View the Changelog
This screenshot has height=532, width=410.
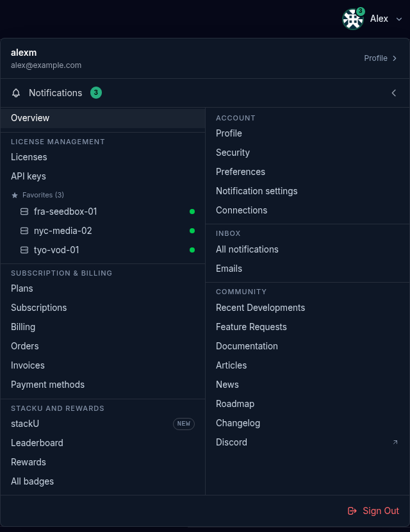(x=307, y=423)
